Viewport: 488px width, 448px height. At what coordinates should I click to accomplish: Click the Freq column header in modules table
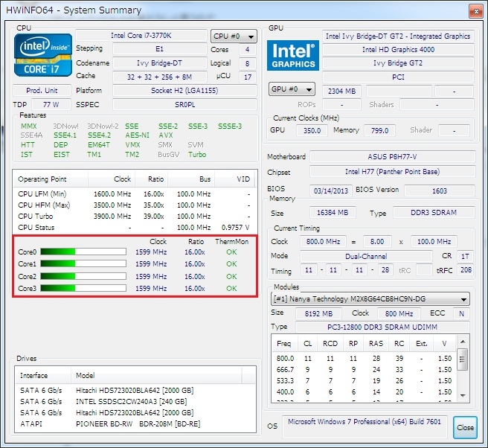pos(284,343)
